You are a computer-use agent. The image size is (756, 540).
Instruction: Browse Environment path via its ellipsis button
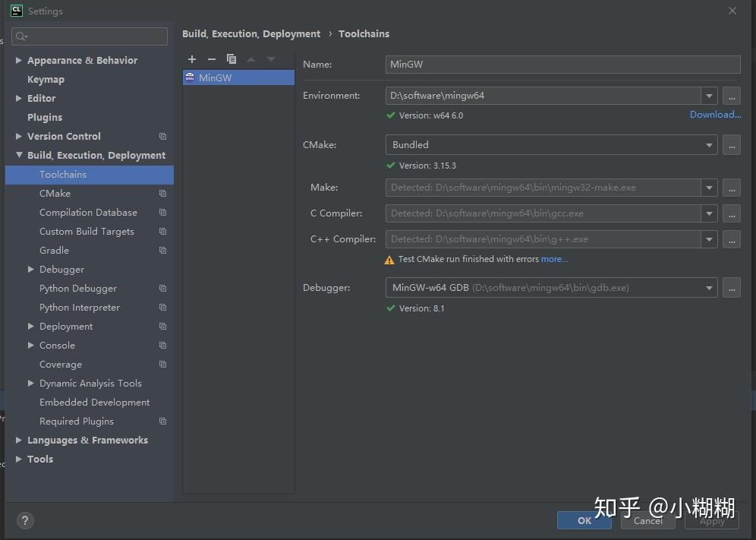click(731, 95)
